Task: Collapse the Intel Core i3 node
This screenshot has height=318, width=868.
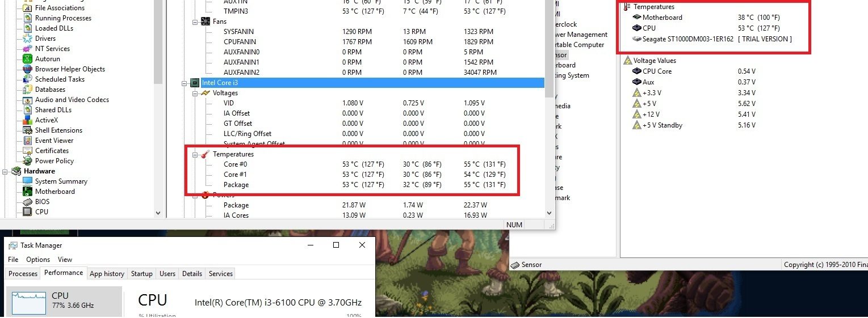Action: [184, 83]
